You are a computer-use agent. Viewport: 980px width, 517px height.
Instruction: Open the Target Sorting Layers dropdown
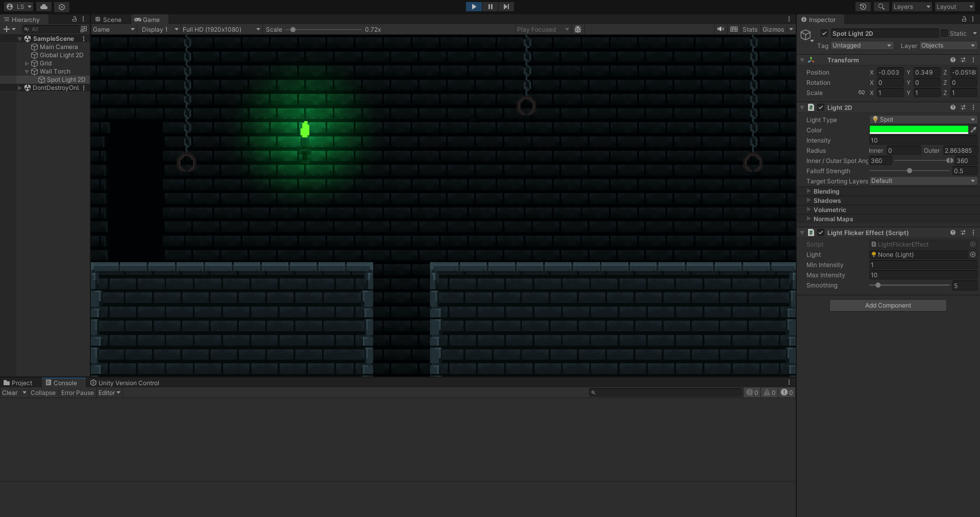point(923,181)
